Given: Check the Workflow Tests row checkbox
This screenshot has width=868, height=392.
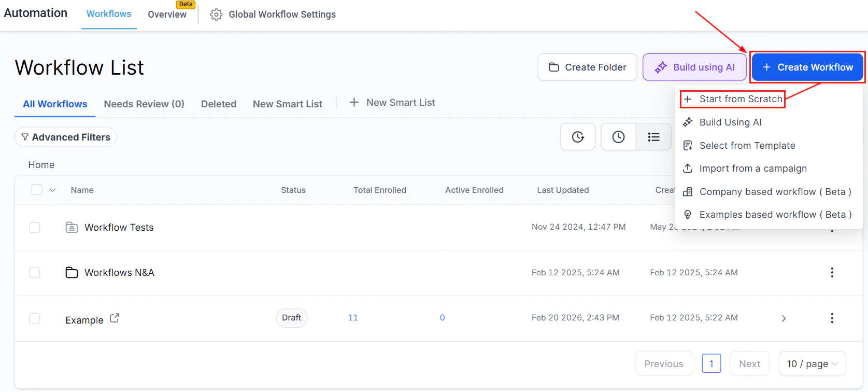Looking at the screenshot, I should pyautogui.click(x=35, y=228).
